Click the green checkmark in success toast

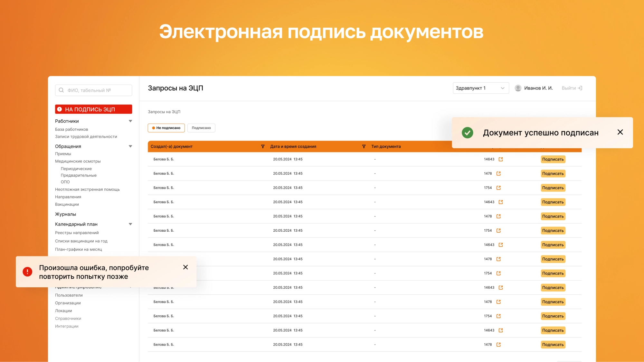[467, 132]
